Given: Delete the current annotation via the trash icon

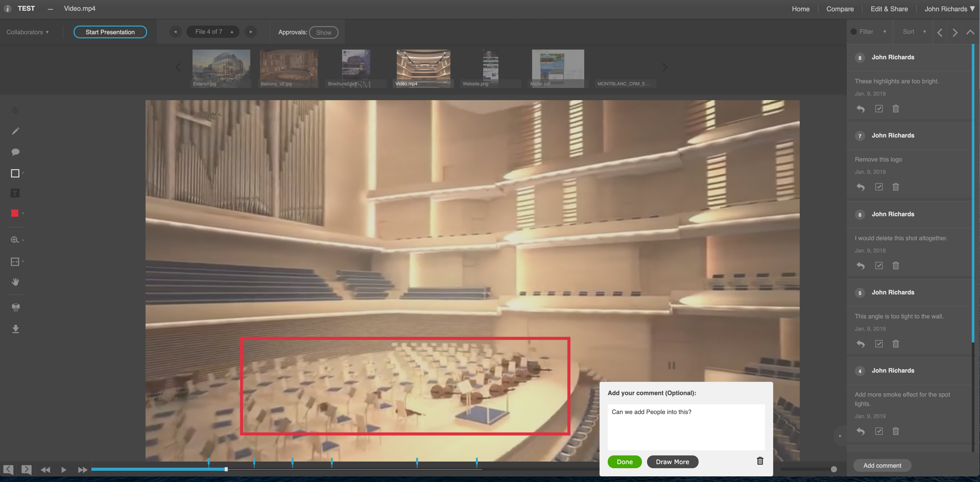Looking at the screenshot, I should [x=760, y=461].
